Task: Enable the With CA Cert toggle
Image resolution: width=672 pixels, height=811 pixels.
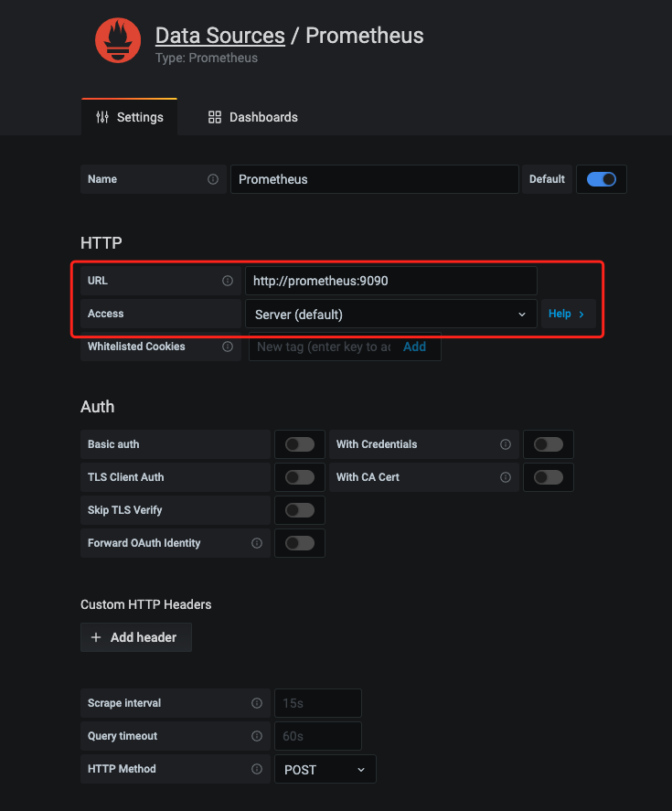Action: (x=549, y=477)
